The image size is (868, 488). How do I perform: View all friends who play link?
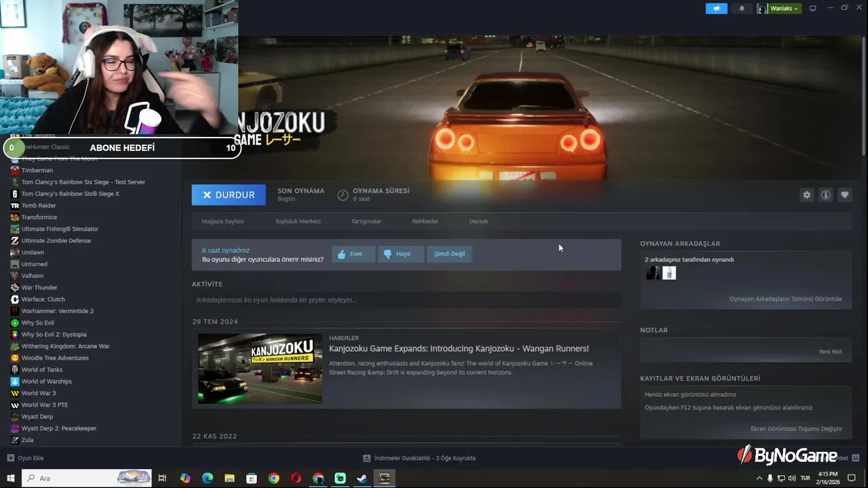[785, 299]
